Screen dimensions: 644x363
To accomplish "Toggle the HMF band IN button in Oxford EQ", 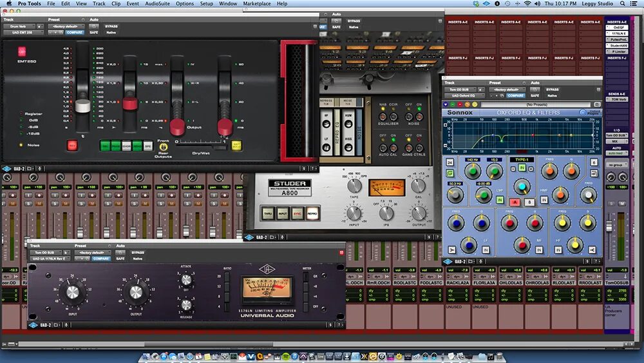I will pyautogui.click(x=544, y=200).
